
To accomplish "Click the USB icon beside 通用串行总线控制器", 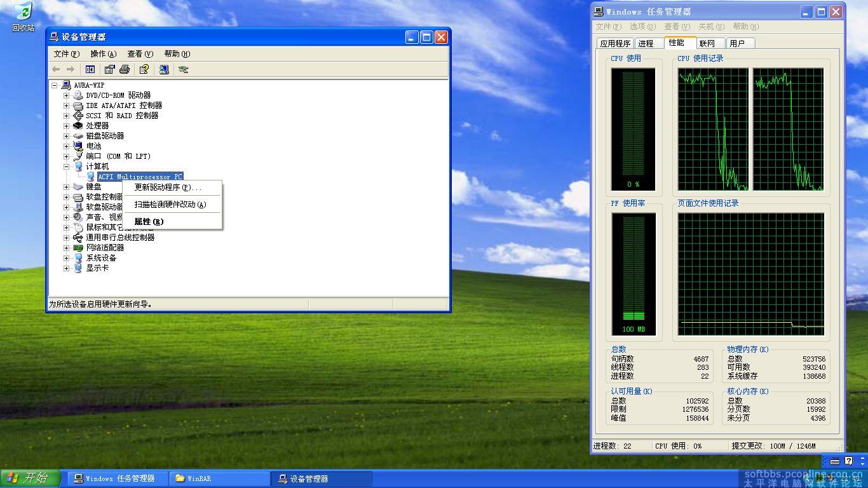I will click(78, 238).
